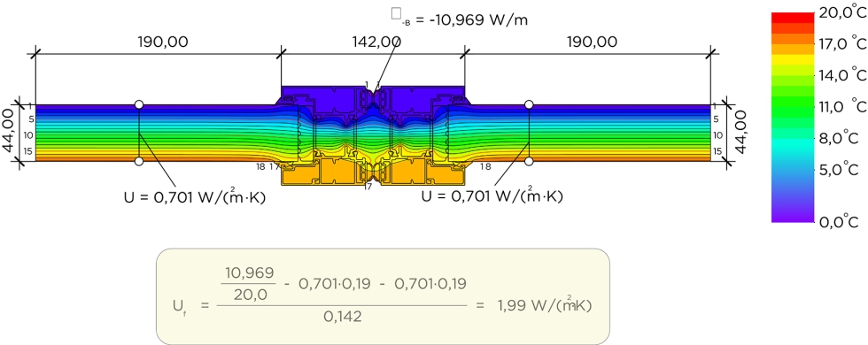Screen dimensions: 868x345
Task: Click the 1,99 W/(m²K) Uf result
Action: [542, 304]
